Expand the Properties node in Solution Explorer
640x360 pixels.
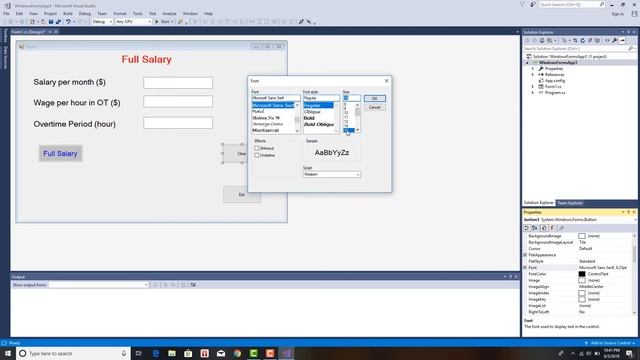(533, 69)
